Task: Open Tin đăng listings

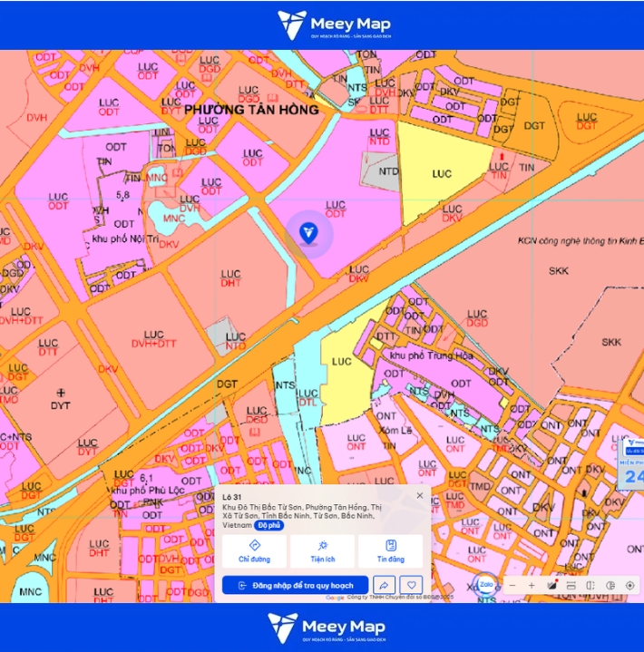Action: (390, 551)
